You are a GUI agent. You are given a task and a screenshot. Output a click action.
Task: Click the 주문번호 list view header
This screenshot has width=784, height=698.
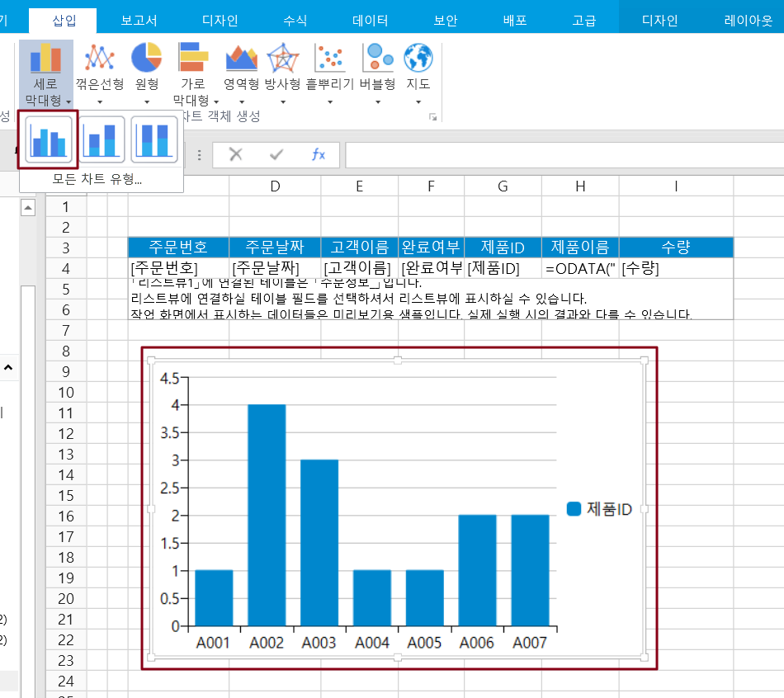pos(177,247)
